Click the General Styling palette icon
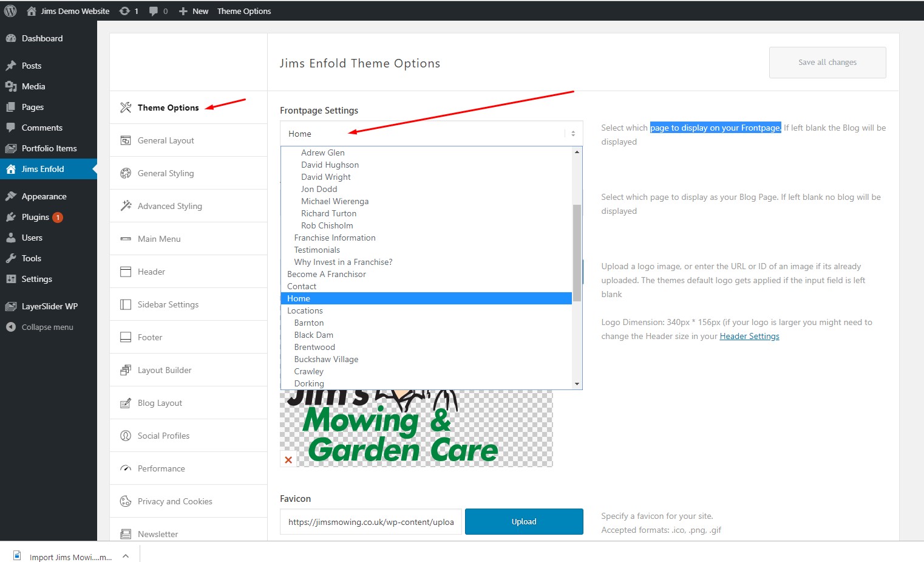 (126, 173)
